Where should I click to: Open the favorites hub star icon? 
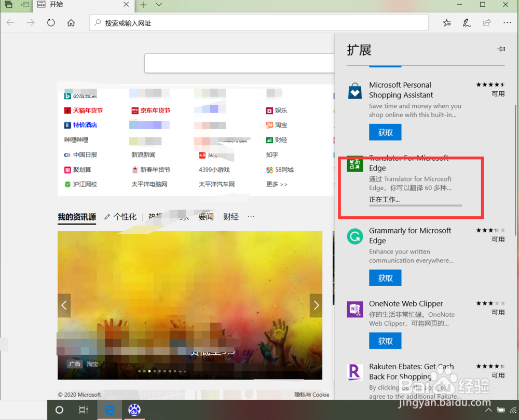[x=447, y=23]
